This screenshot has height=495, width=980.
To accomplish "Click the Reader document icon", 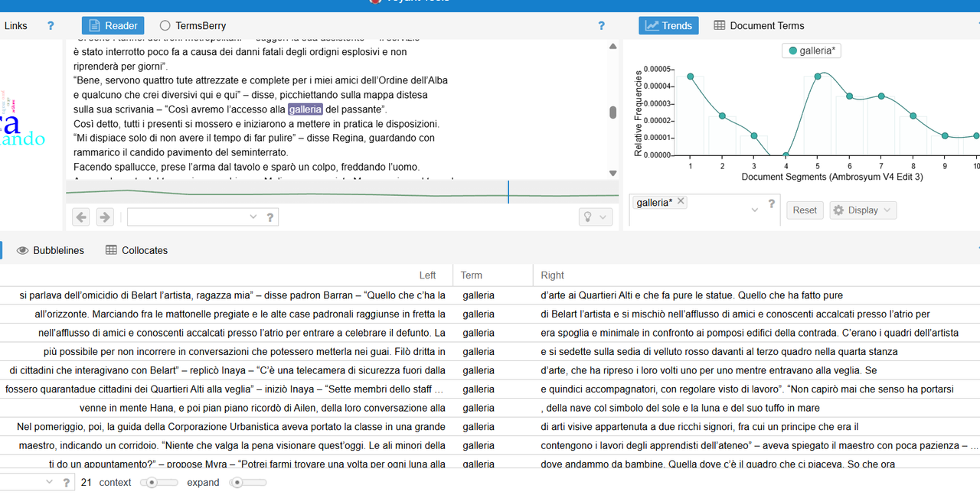I will (x=95, y=25).
